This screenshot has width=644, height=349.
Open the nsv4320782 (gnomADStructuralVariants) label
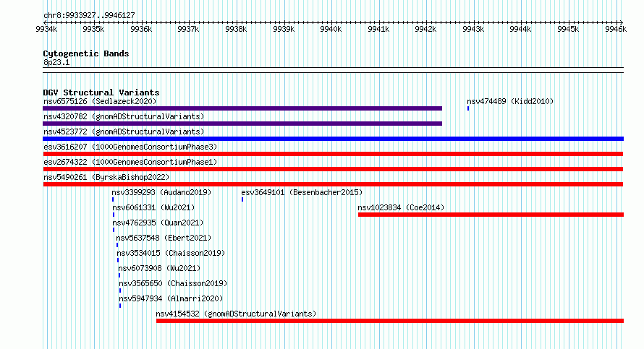(x=124, y=116)
